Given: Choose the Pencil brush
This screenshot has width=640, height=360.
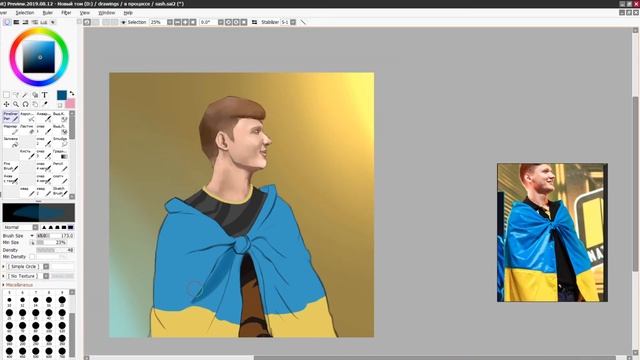Looking at the screenshot, I should (60, 166).
